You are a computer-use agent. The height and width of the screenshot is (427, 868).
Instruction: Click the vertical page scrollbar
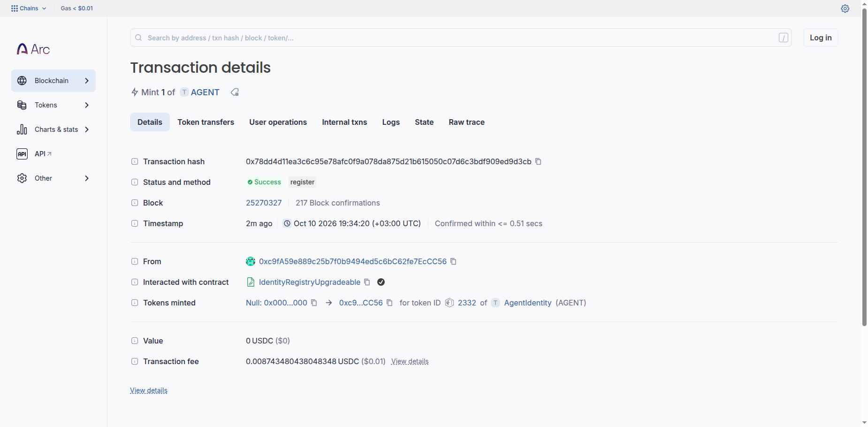tap(864, 167)
